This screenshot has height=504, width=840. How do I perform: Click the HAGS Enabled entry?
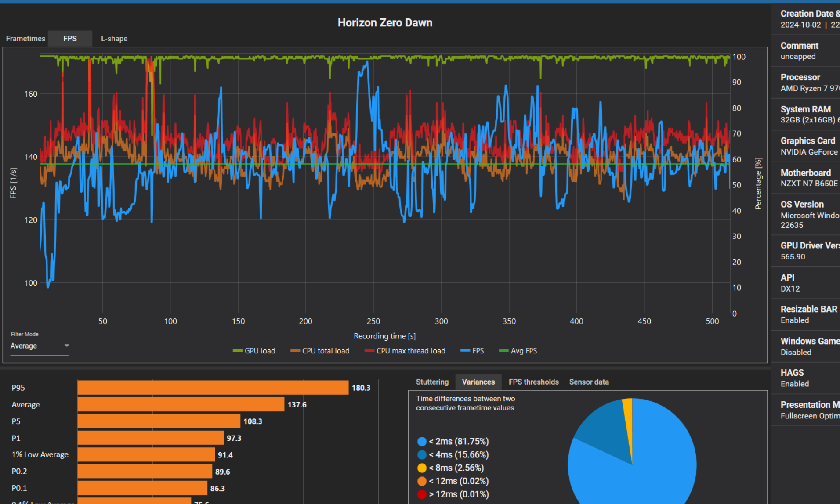pyautogui.click(x=805, y=378)
